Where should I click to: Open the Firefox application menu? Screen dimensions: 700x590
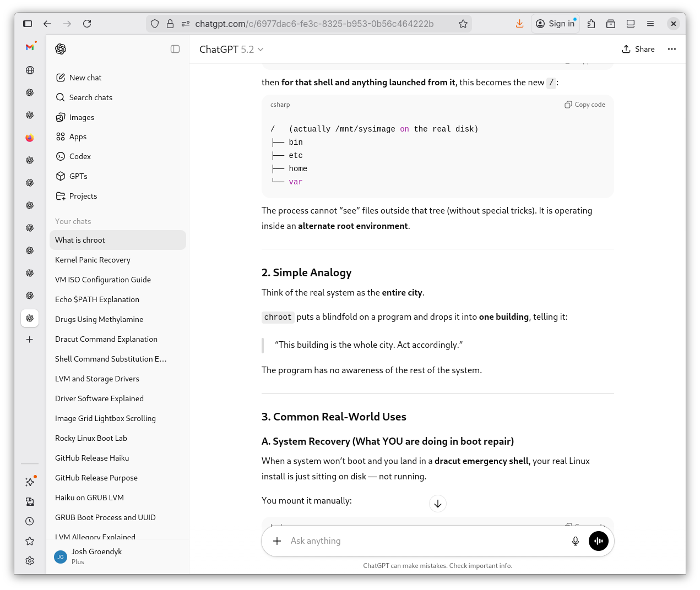[650, 24]
